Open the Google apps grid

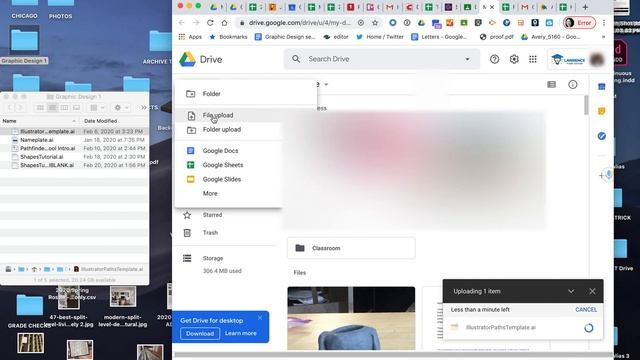tap(533, 59)
